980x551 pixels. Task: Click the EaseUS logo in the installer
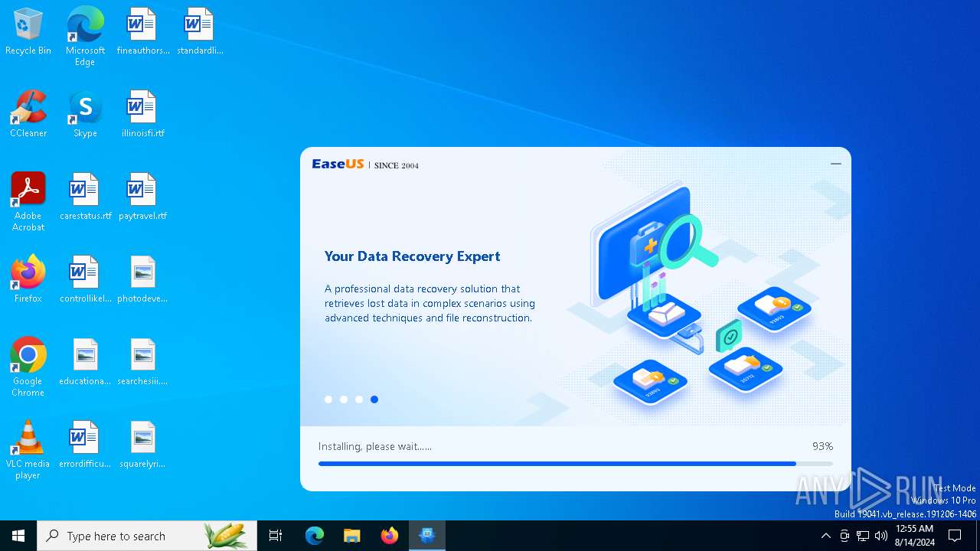pos(338,164)
